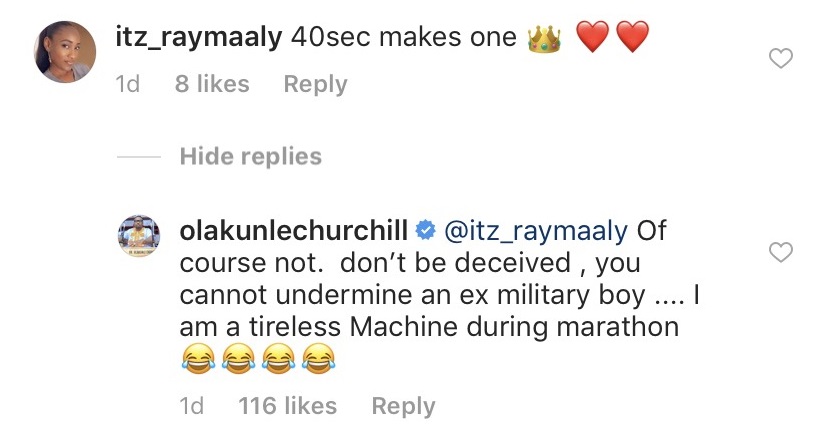Screen dimensions: 828x448
Task: Click the first red heart emoji
Action: 593,39
